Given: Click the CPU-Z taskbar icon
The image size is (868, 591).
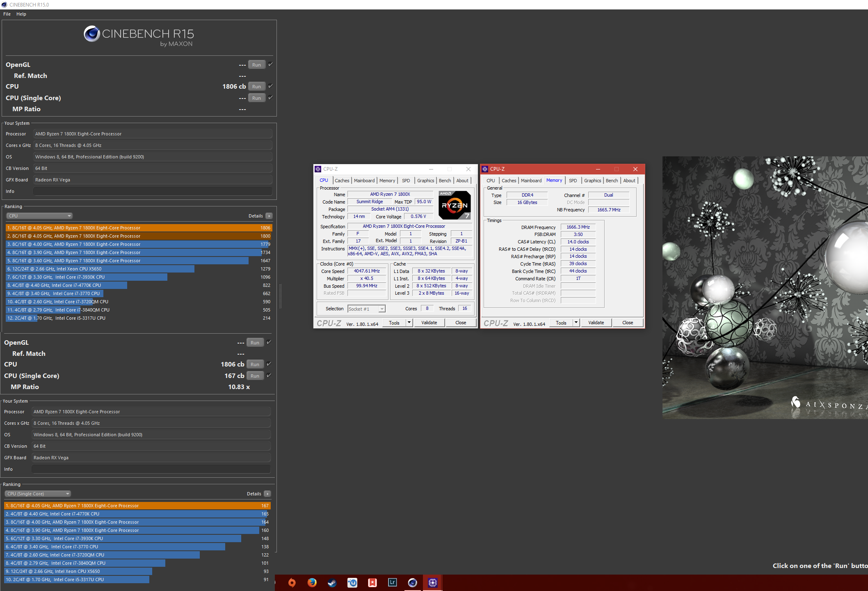Looking at the screenshot, I should [432, 582].
